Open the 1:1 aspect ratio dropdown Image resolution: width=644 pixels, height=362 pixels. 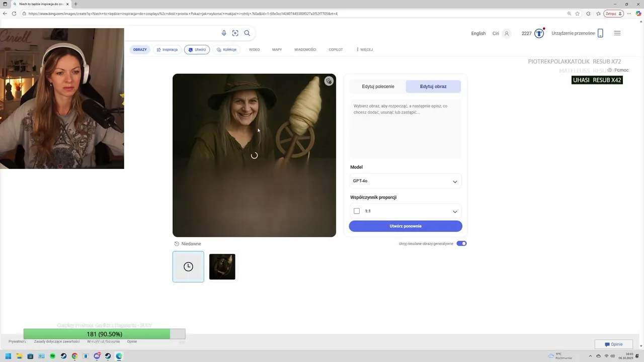tap(406, 211)
